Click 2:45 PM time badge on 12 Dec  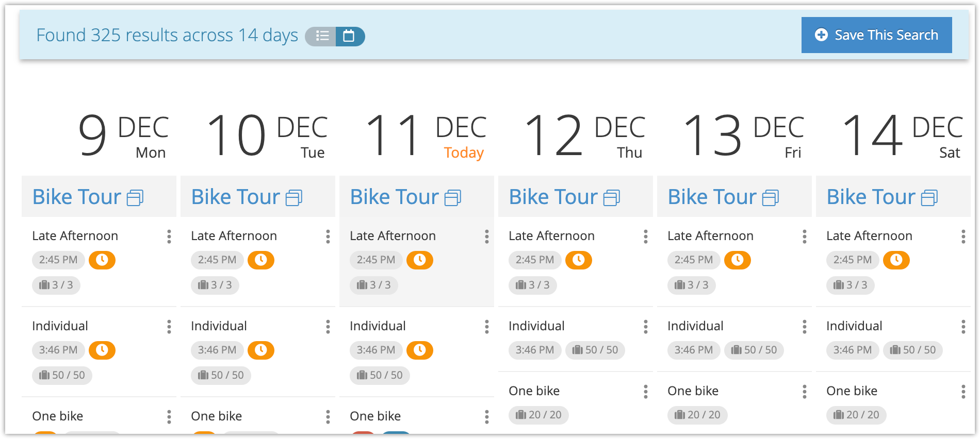[x=535, y=260]
